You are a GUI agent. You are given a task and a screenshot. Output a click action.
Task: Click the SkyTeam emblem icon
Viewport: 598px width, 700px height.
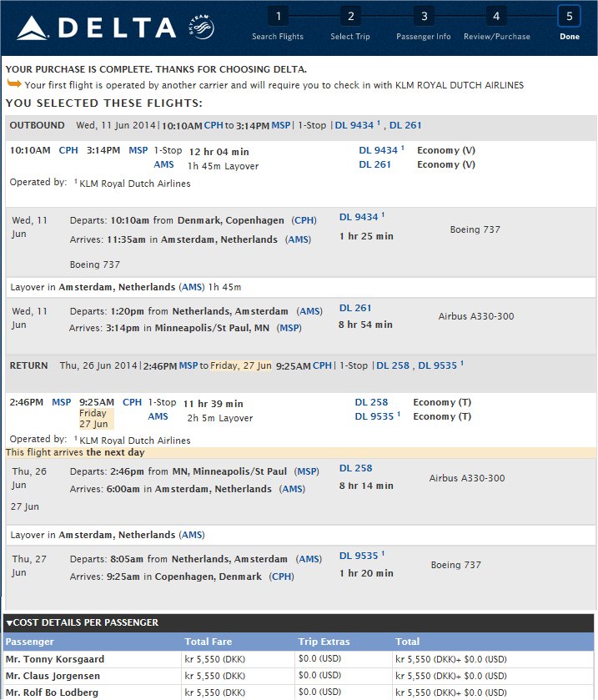click(x=201, y=27)
